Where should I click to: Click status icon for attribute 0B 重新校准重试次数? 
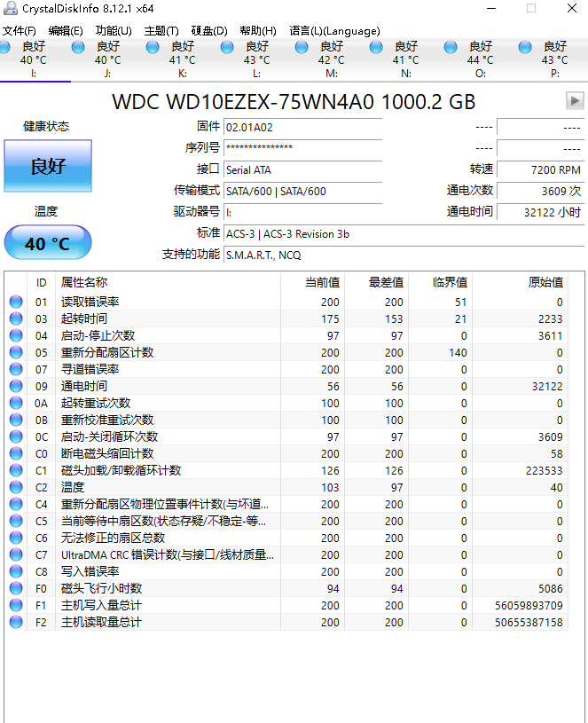pyautogui.click(x=16, y=420)
